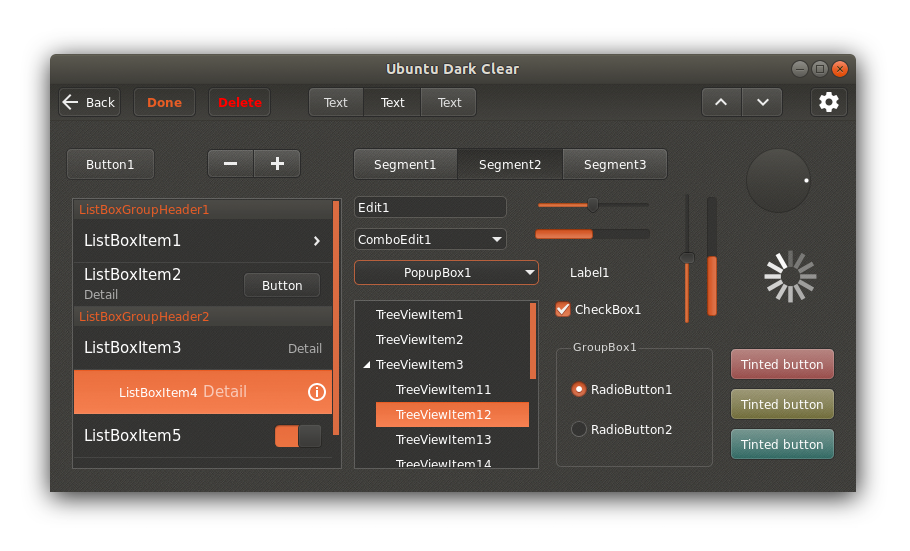Select TreeViewItem13

[x=443, y=440]
